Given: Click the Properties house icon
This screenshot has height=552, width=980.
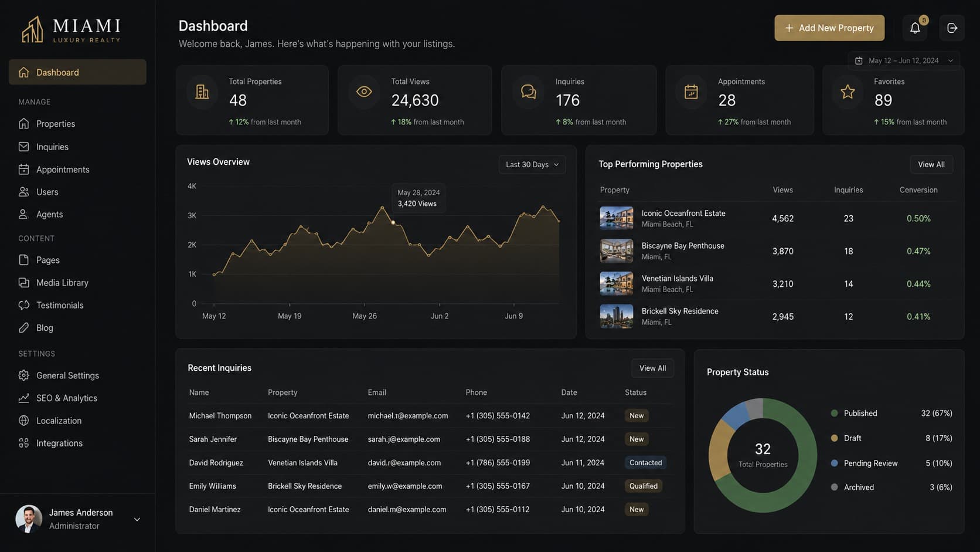Looking at the screenshot, I should click(x=23, y=124).
